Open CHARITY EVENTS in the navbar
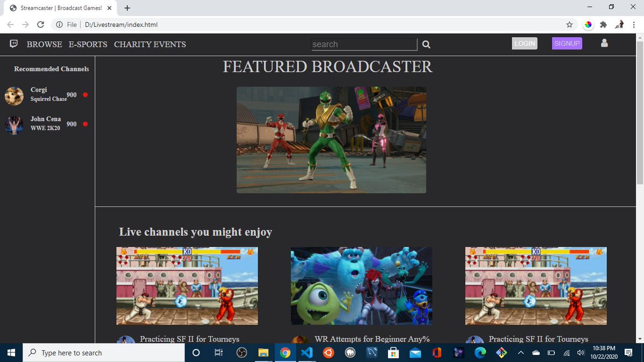This screenshot has width=644, height=362. [150, 45]
